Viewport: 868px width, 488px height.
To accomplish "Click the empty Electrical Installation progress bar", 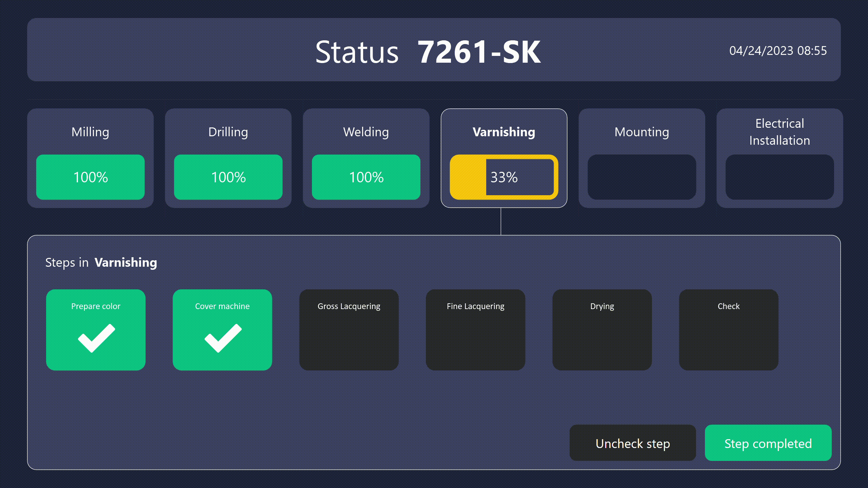I will (x=780, y=177).
